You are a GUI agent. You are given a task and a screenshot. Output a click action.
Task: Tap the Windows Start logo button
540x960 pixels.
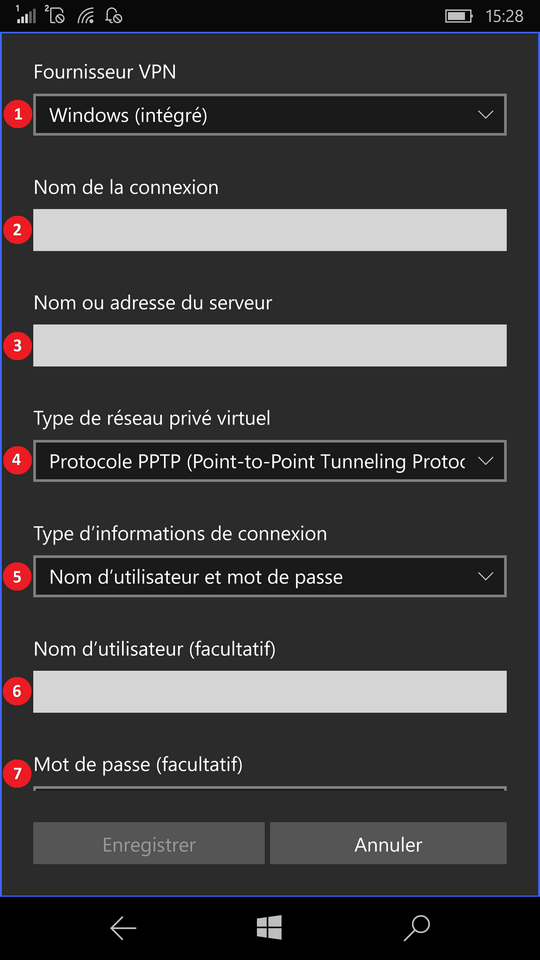pos(269,928)
